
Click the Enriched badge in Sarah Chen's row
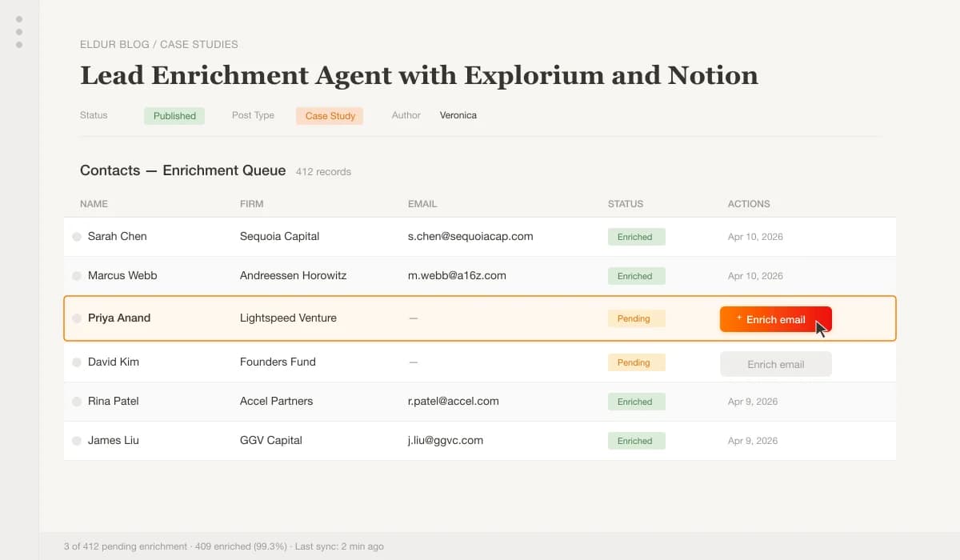637,237
